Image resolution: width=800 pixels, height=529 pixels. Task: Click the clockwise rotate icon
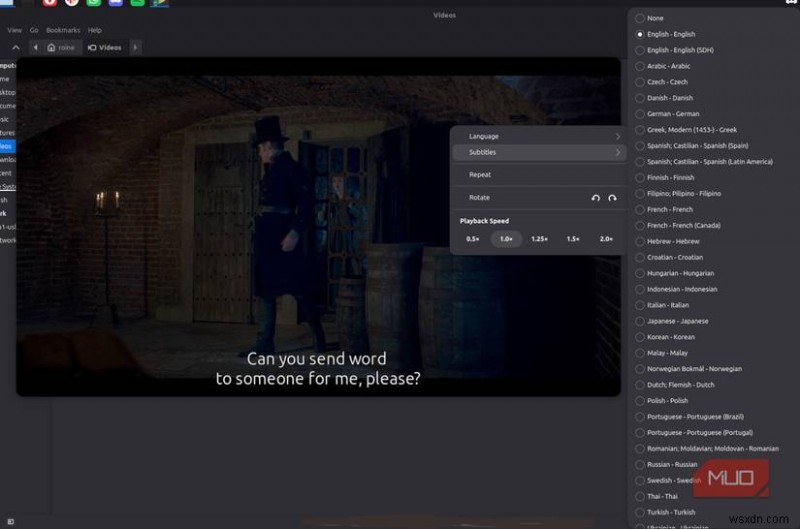612,198
